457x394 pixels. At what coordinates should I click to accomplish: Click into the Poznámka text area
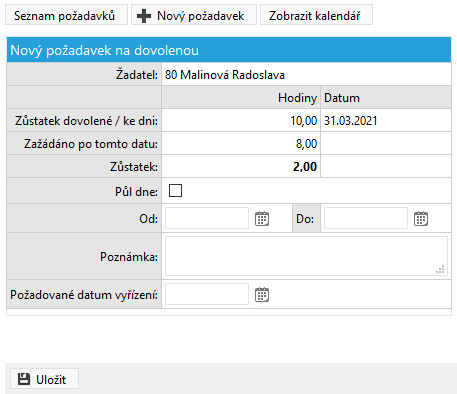306,256
